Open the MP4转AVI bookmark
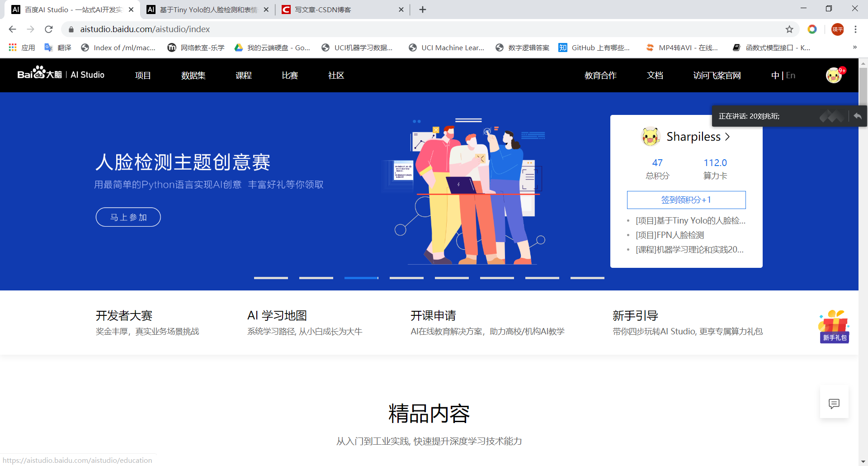Image resolution: width=868 pixels, height=466 pixels. pyautogui.click(x=682, y=48)
